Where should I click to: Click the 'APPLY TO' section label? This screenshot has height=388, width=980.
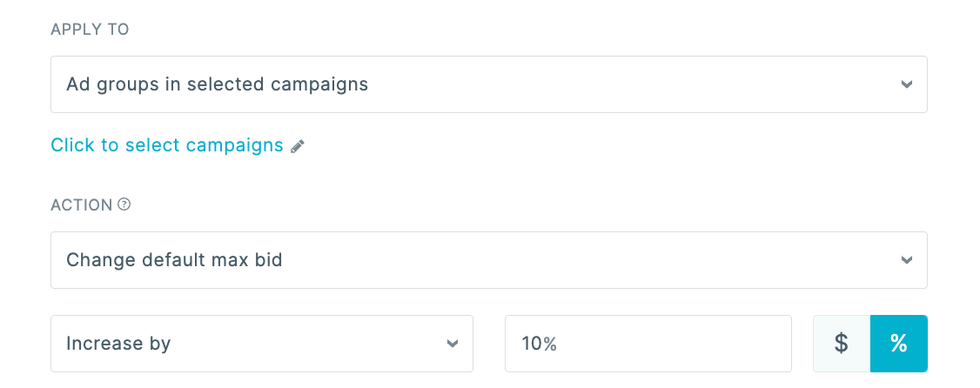click(90, 30)
